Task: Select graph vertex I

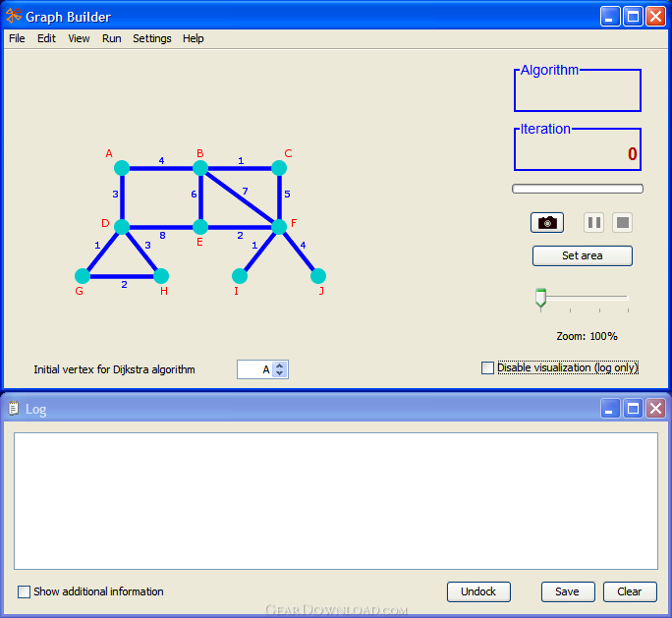Action: pos(240,276)
